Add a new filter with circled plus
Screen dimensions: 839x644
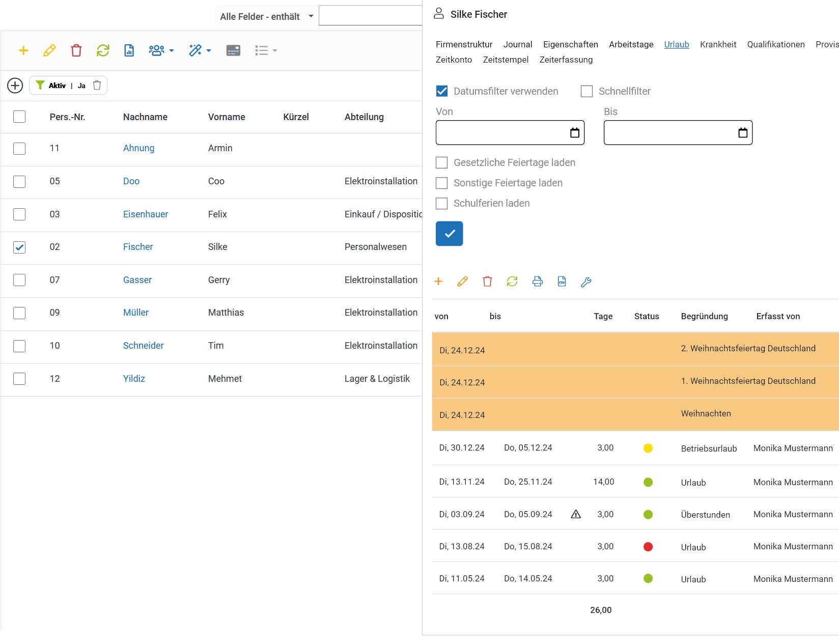[x=15, y=85]
